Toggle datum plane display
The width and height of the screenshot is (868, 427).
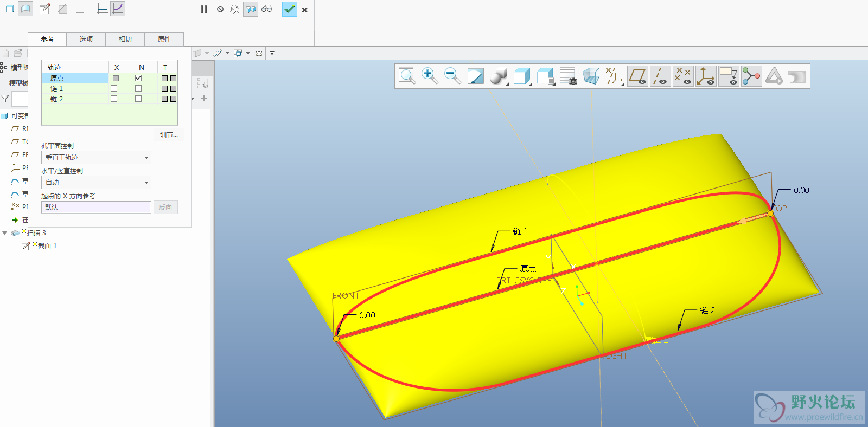point(637,76)
